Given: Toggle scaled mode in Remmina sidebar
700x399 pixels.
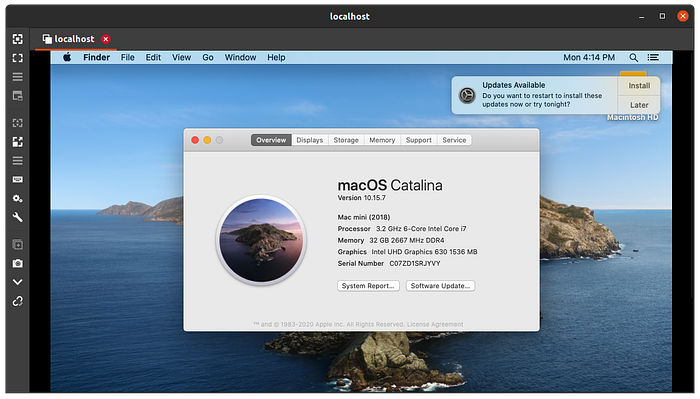Looking at the screenshot, I should tap(17, 142).
